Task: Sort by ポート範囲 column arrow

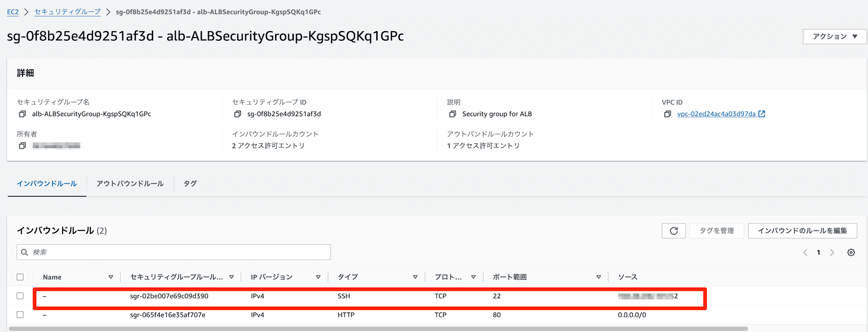Action: point(598,277)
